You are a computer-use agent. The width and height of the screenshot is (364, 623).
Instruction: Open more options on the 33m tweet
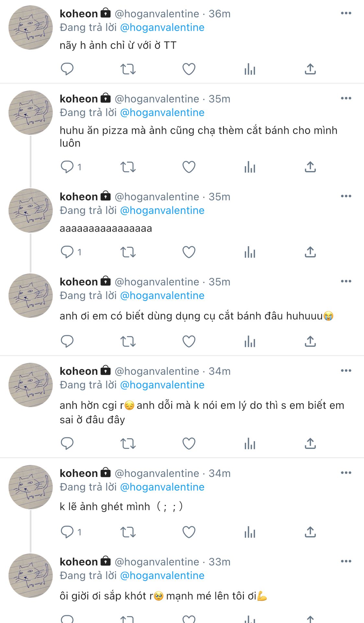(346, 561)
